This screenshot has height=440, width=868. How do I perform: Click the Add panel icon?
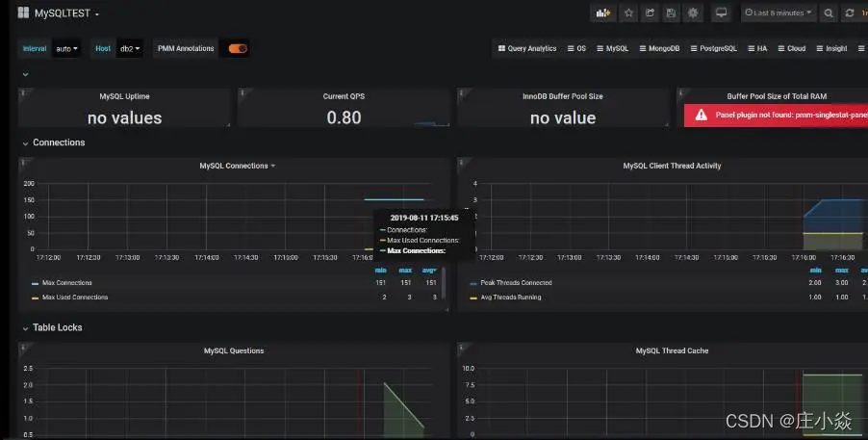(602, 13)
